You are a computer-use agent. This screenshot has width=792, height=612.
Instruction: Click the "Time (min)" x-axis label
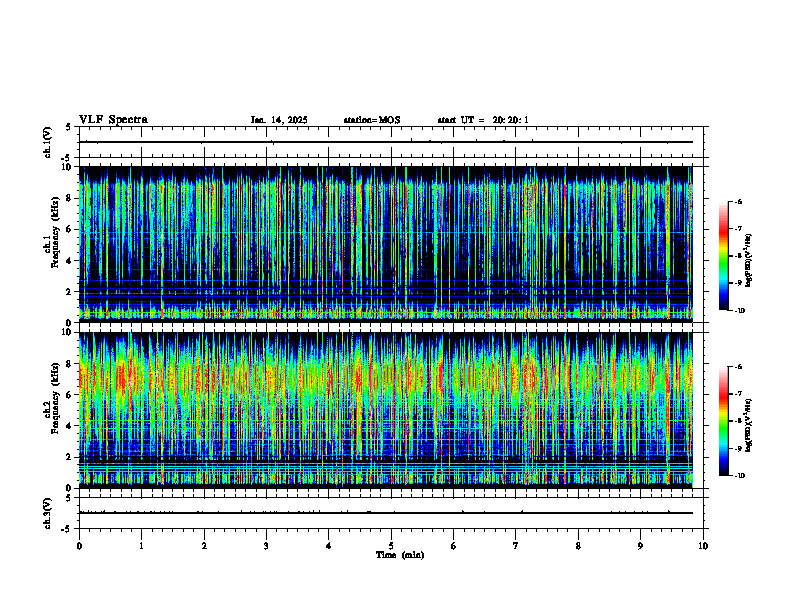(400, 555)
